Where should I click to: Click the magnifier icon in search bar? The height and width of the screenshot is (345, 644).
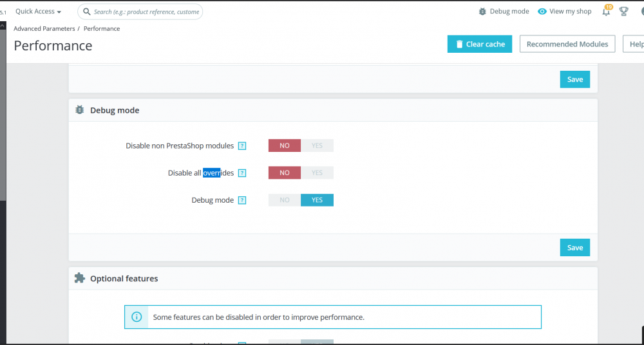[87, 12]
